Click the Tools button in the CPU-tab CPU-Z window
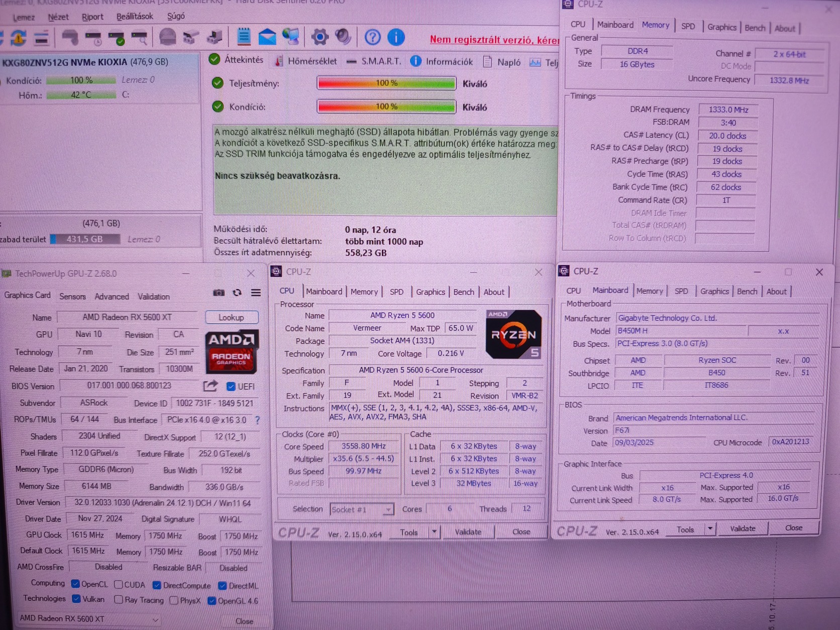The width and height of the screenshot is (840, 630). point(409,532)
